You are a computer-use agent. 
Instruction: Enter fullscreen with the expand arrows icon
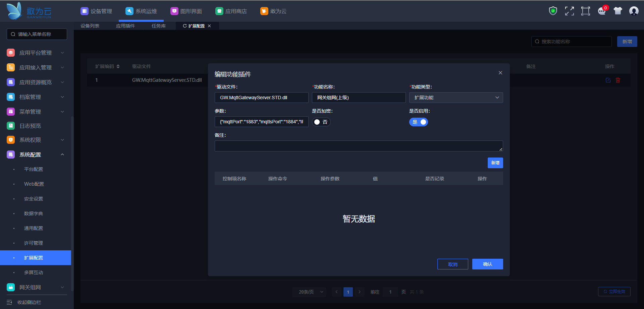(x=569, y=11)
